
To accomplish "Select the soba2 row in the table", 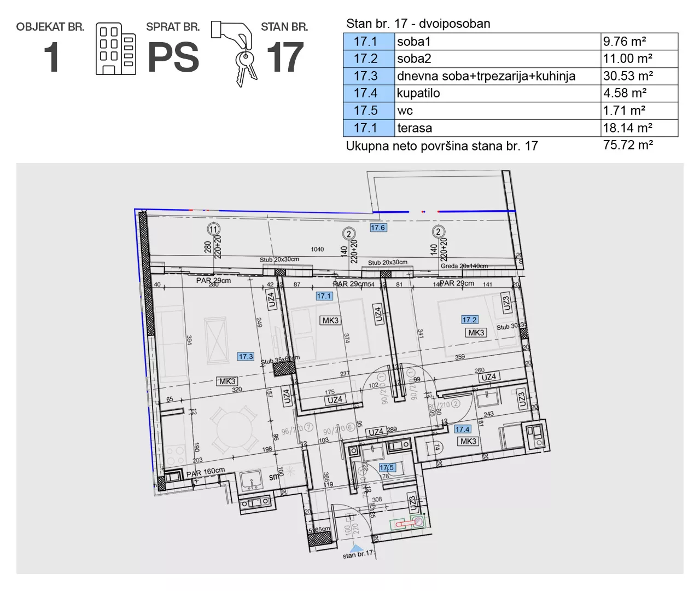I will click(x=510, y=59).
